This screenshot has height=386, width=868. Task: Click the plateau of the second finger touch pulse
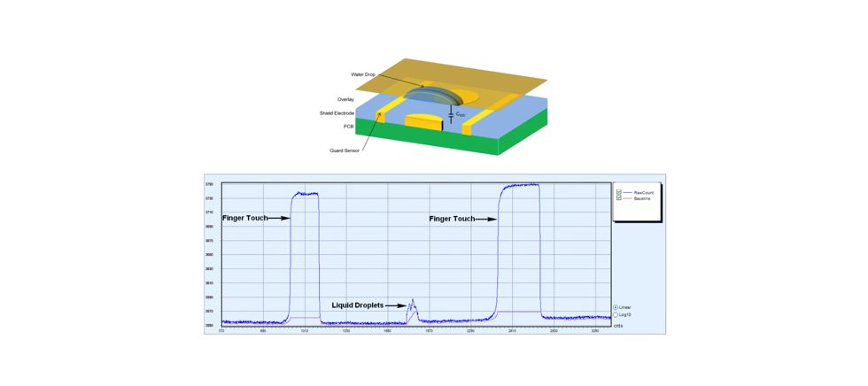pos(521,185)
